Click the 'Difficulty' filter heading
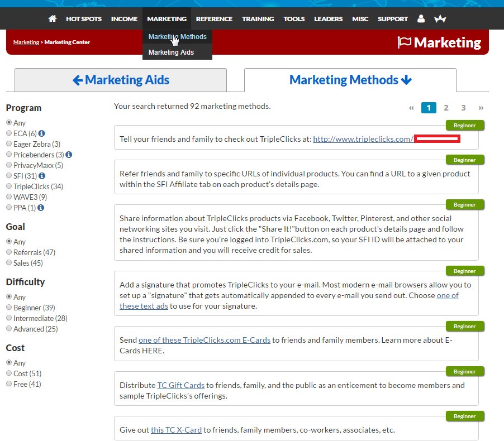The image size is (504, 441). pyautogui.click(x=25, y=282)
